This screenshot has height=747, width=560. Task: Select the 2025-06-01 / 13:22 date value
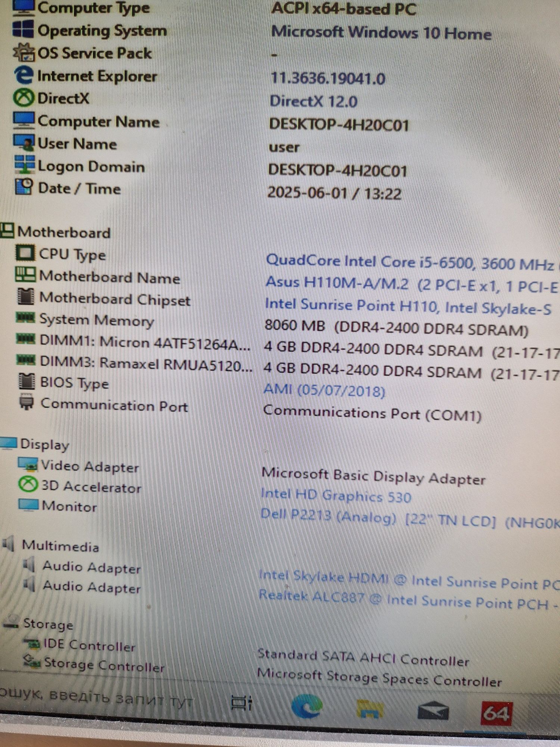pyautogui.click(x=335, y=193)
